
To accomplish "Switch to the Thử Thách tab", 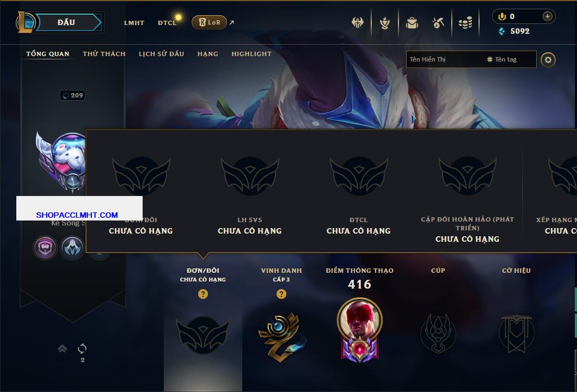I will coord(104,54).
